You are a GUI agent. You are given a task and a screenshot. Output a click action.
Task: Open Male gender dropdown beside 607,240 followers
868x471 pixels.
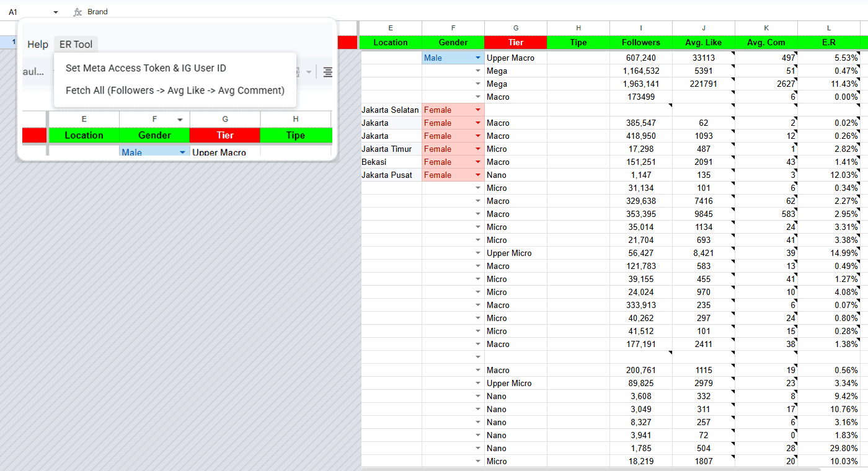(x=478, y=58)
